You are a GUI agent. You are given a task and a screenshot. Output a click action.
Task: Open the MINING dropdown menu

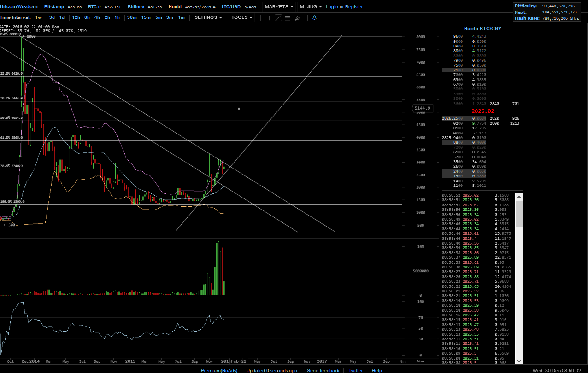[x=311, y=7]
